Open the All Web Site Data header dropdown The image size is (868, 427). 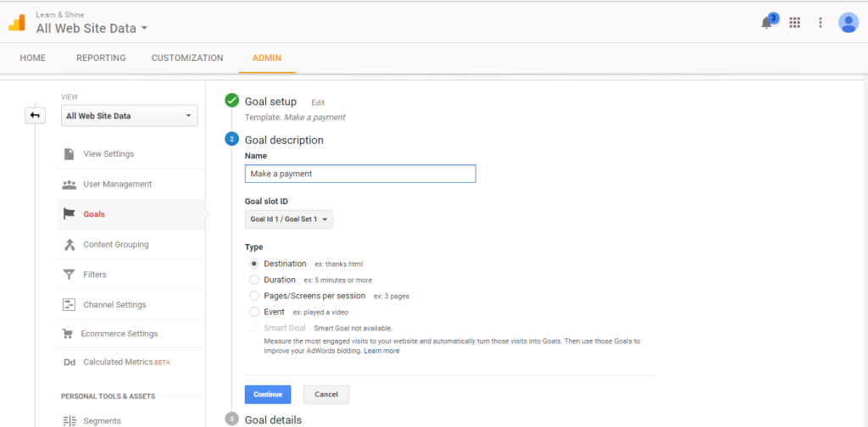[x=92, y=28]
